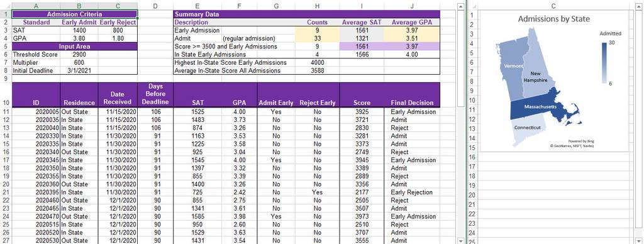Click the GPA value 2.42
The image size is (644, 244).
[x=239, y=192]
